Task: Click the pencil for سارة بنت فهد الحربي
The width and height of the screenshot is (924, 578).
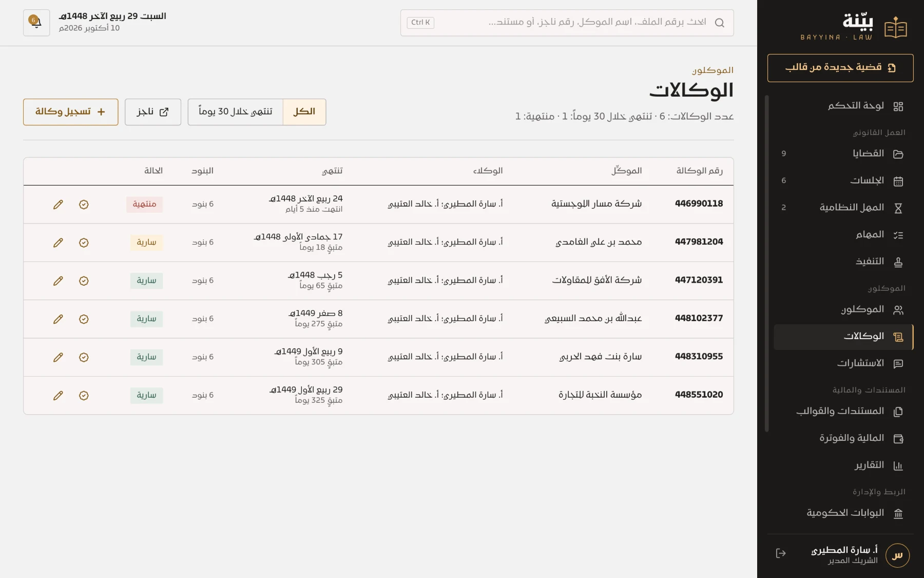Action: point(58,357)
